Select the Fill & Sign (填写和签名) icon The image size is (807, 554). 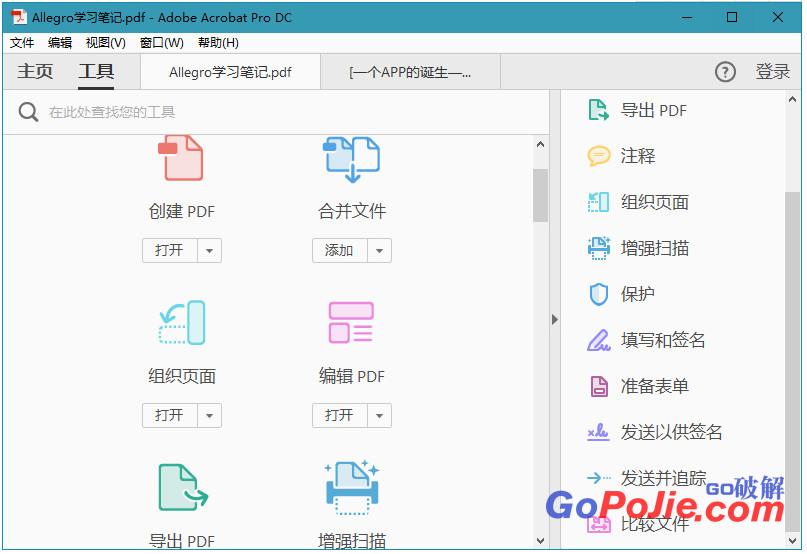[599, 340]
